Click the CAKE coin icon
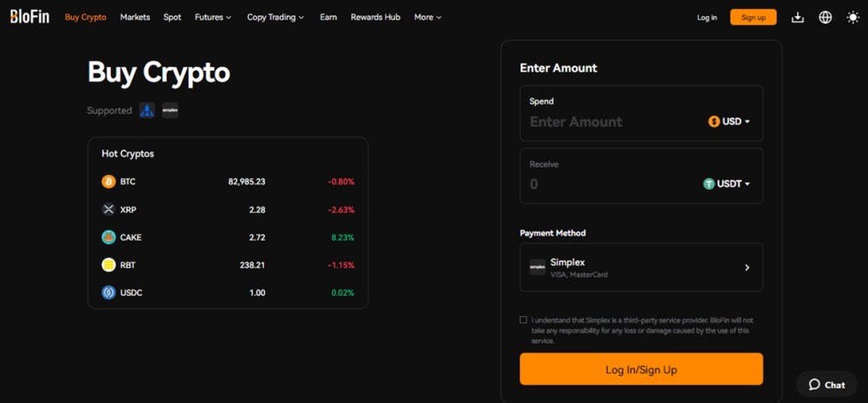Screen dimensions: 868x403 108,237
